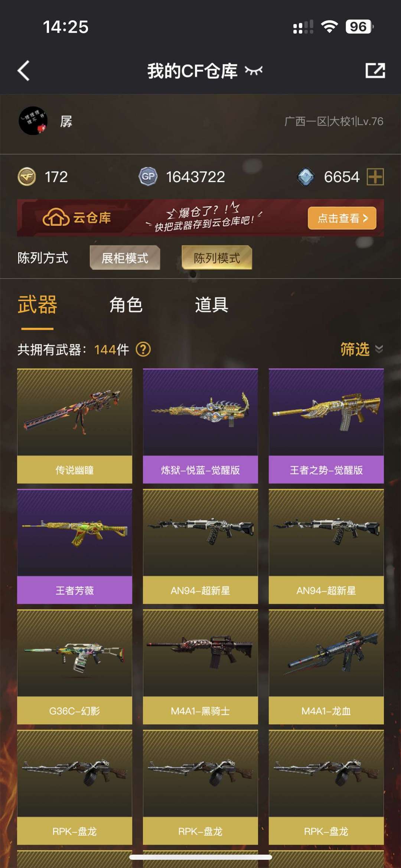Viewport: 401px width, 868px height.
Task: Select the 道具 tab
Action: [211, 305]
